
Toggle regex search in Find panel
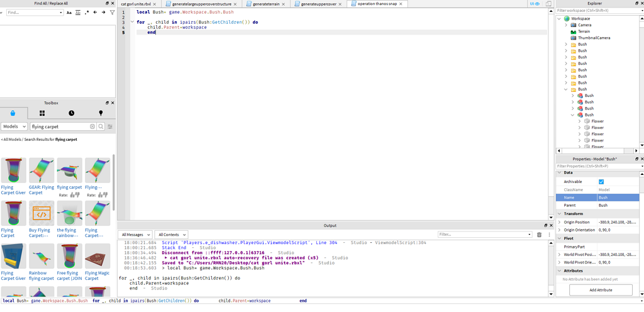(x=87, y=13)
